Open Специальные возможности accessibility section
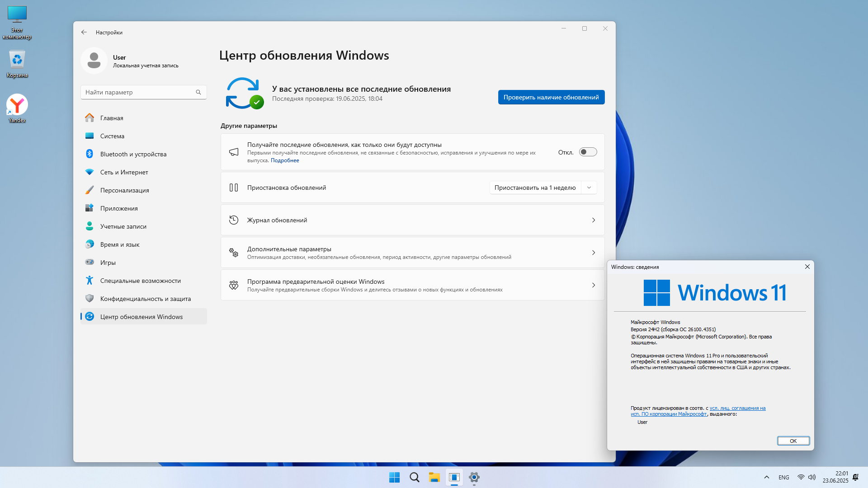This screenshot has width=868, height=488. point(140,281)
